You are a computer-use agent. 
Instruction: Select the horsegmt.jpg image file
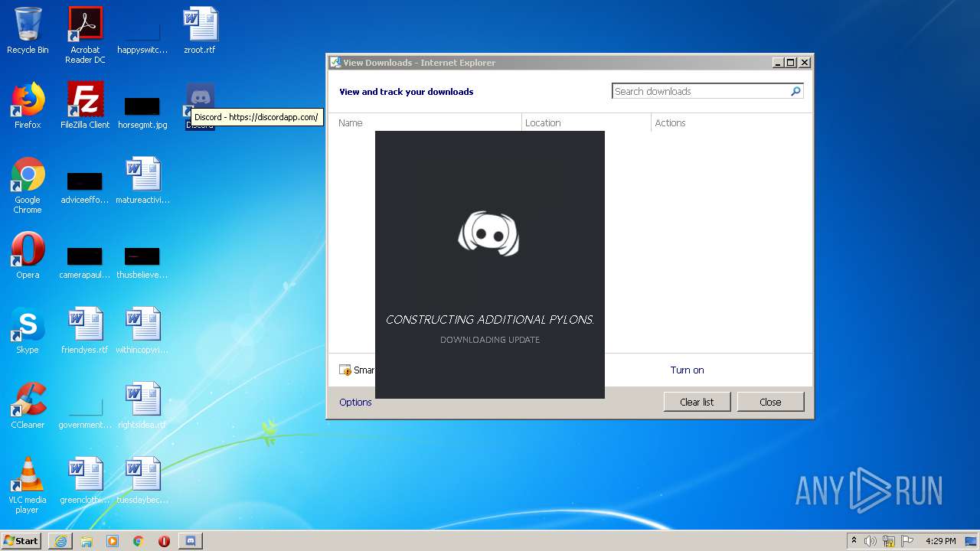click(142, 111)
